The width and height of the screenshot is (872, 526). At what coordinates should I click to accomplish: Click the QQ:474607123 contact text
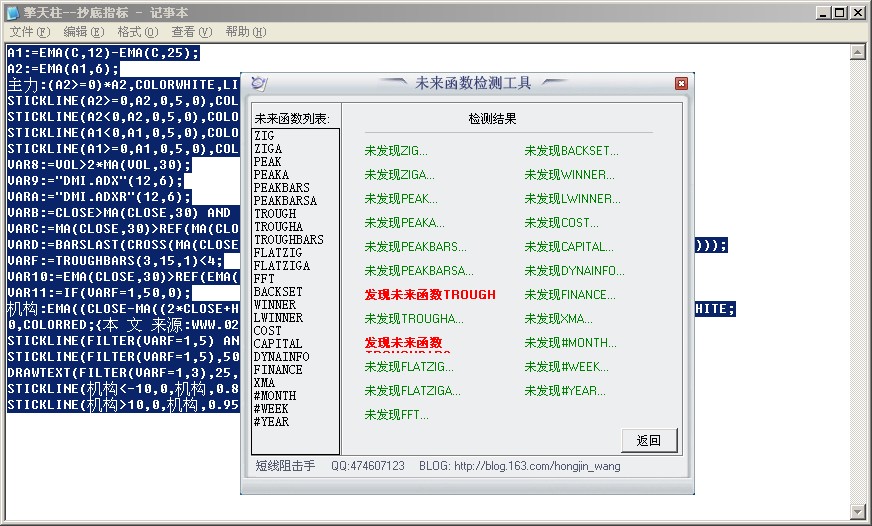[x=368, y=466]
